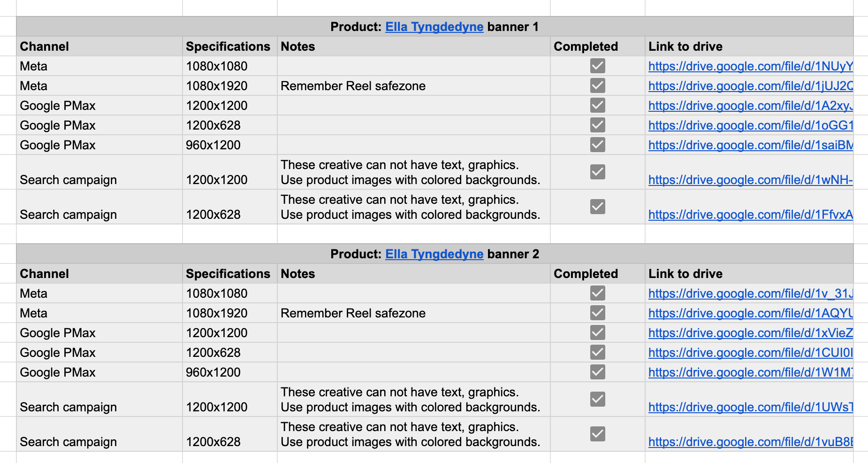Open drive link for banner 1 Search campaign 1200x1200
The image size is (868, 463).
[x=750, y=180]
